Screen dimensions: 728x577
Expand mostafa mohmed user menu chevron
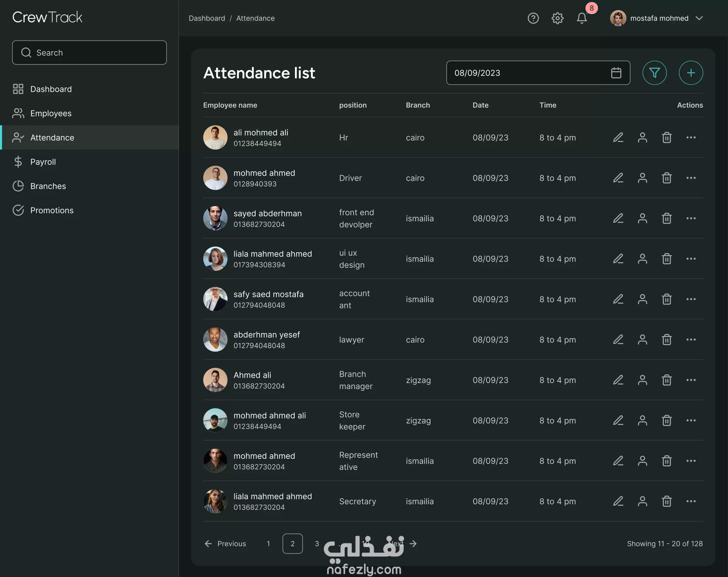pos(700,18)
